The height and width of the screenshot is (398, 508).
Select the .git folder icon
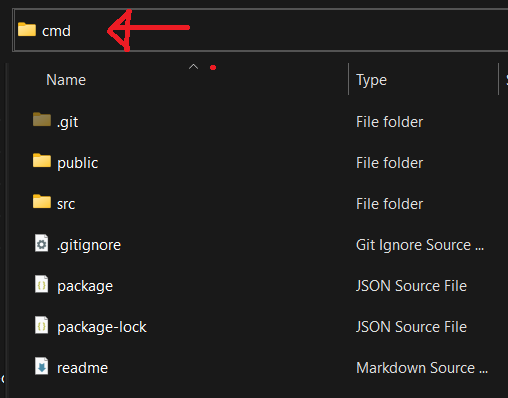point(42,120)
